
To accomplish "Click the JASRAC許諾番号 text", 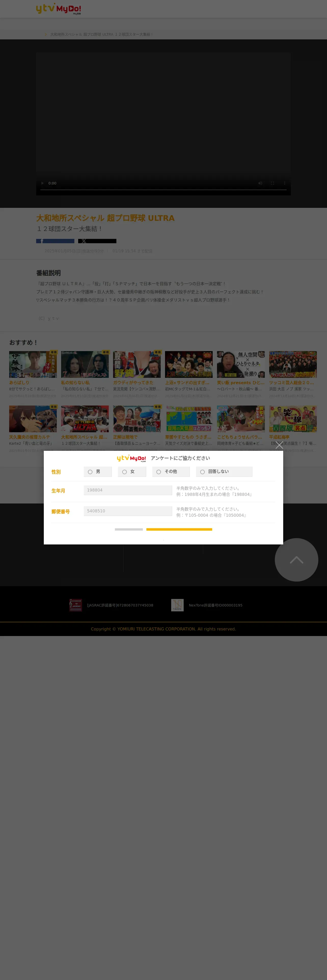I will pyautogui.click(x=120, y=605).
